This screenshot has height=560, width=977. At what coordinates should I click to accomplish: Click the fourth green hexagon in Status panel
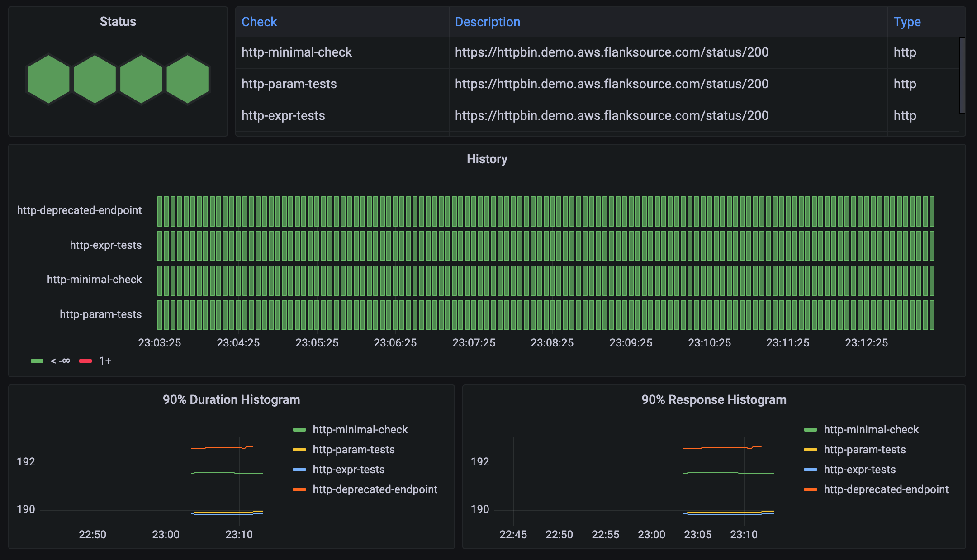coord(187,80)
